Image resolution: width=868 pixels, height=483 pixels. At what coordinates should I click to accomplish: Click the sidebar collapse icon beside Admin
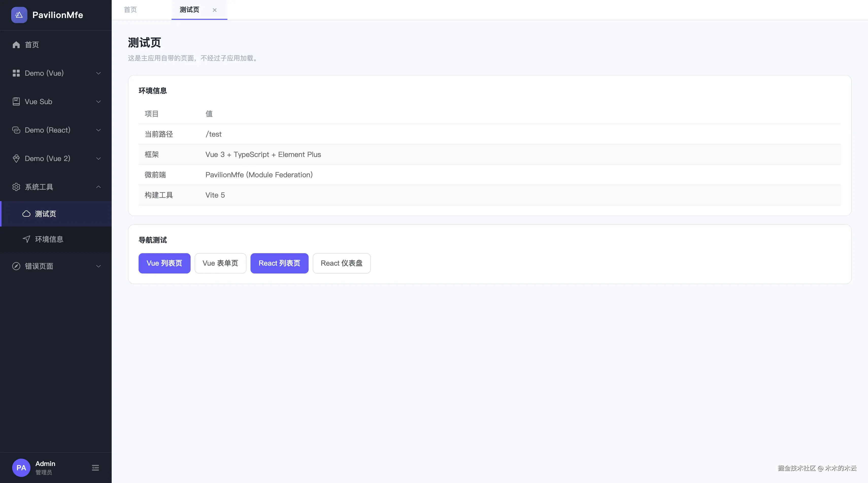[x=95, y=468]
